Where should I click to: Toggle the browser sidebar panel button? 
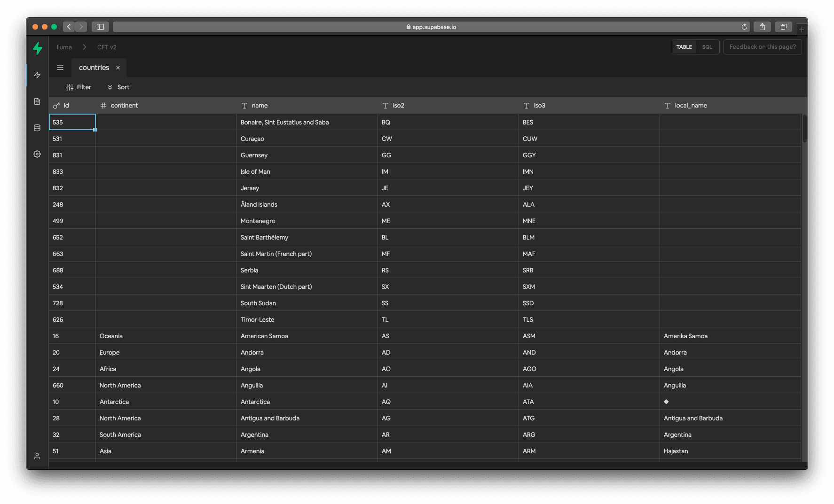click(100, 27)
